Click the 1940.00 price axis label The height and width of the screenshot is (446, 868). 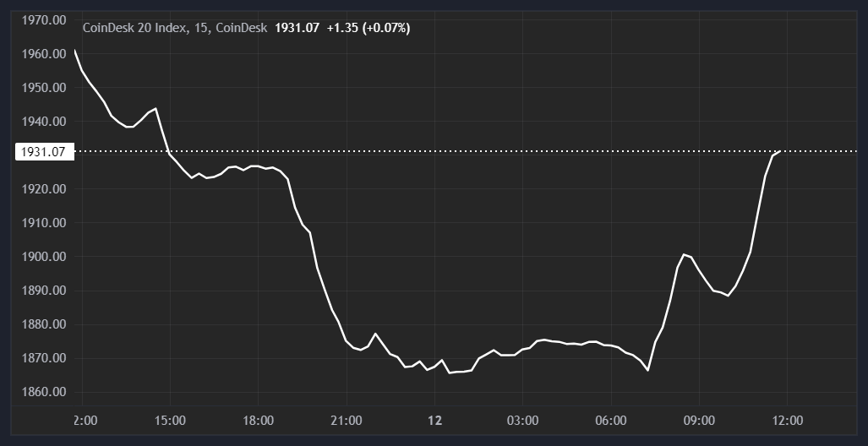44,122
